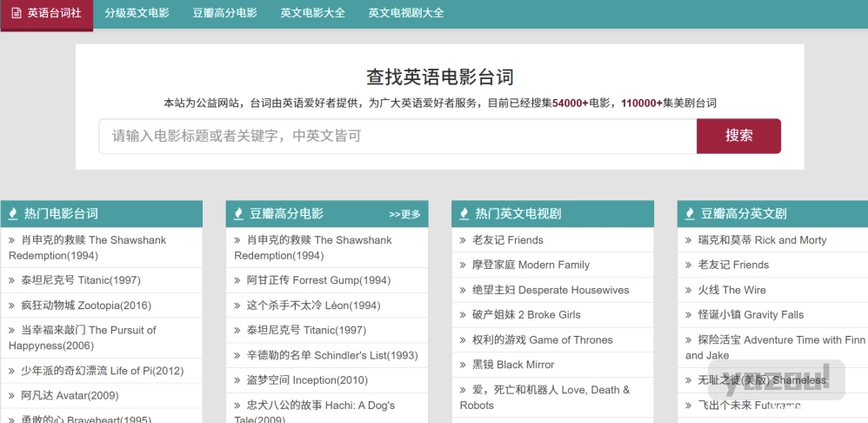
Task: Click the 查找英语电影台词 page title
Action: [x=440, y=77]
